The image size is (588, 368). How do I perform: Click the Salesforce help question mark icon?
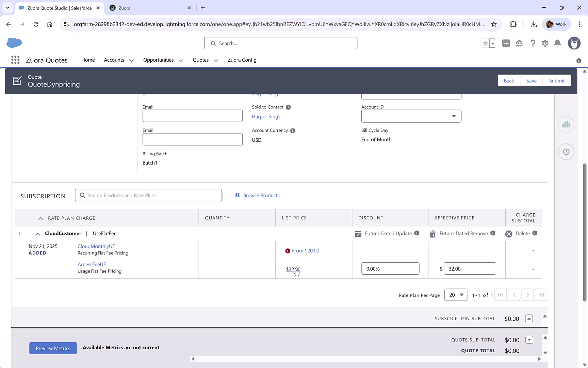(533, 43)
